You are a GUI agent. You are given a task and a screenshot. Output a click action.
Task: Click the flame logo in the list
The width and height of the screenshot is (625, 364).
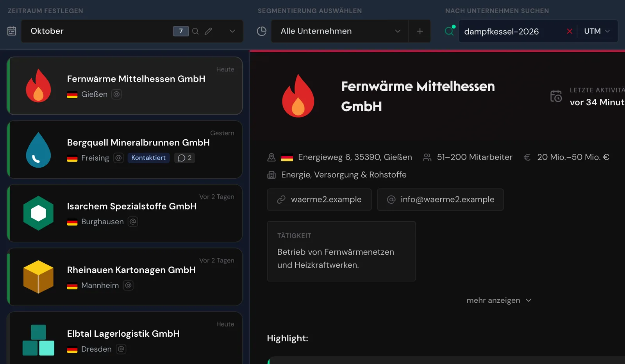pyautogui.click(x=38, y=85)
